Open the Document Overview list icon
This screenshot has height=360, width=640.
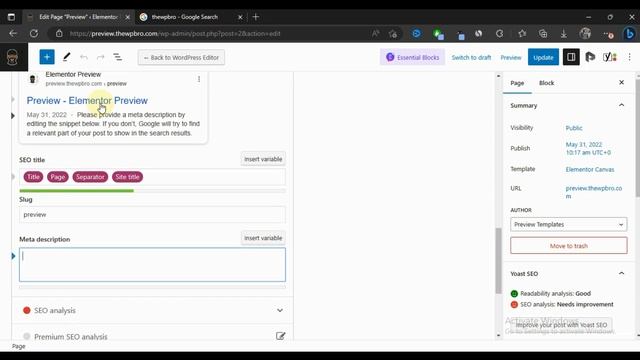tap(118, 57)
